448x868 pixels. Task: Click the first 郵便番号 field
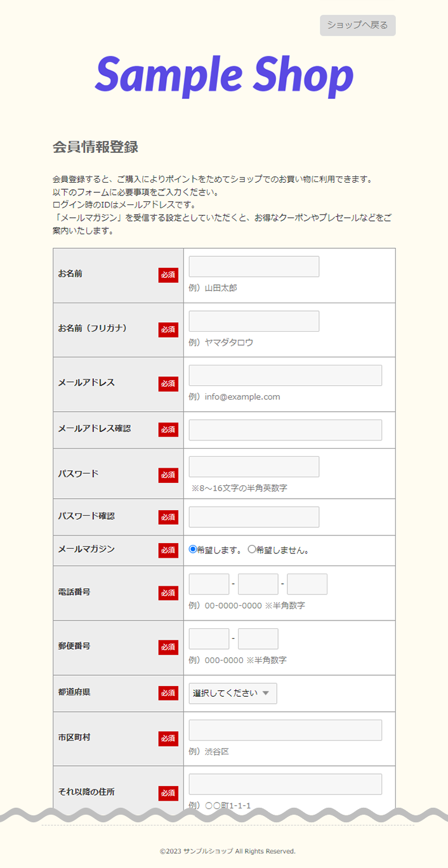tap(209, 638)
